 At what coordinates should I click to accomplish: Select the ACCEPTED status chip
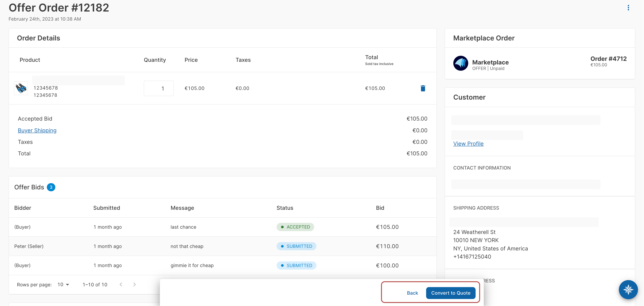pos(295,227)
